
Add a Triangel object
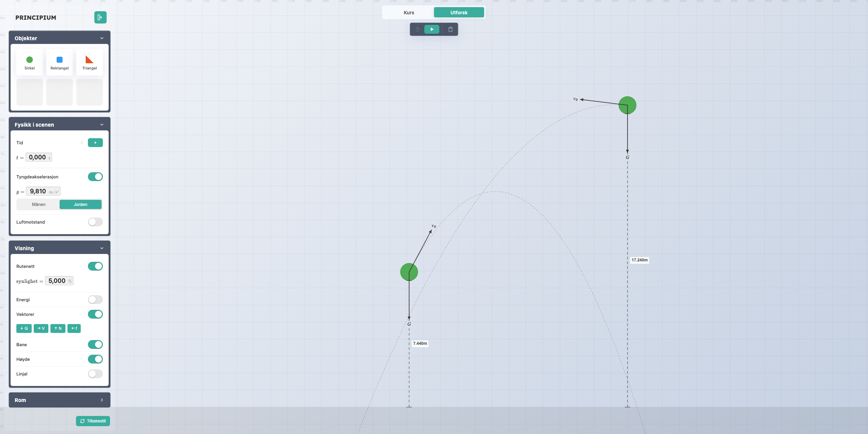click(x=89, y=62)
